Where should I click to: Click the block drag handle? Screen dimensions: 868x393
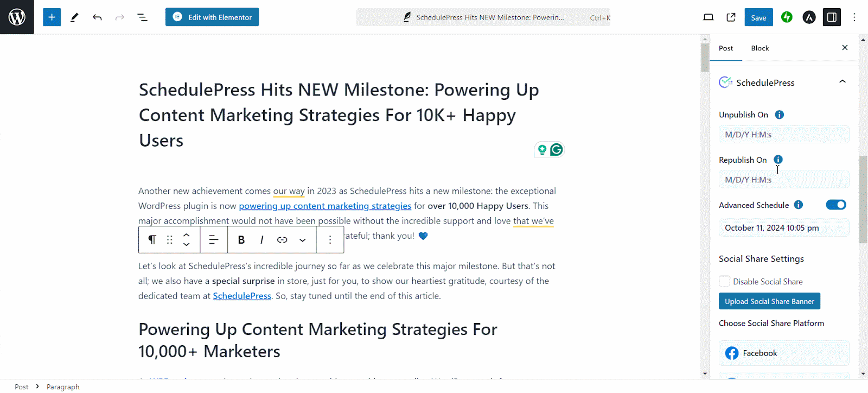point(170,239)
